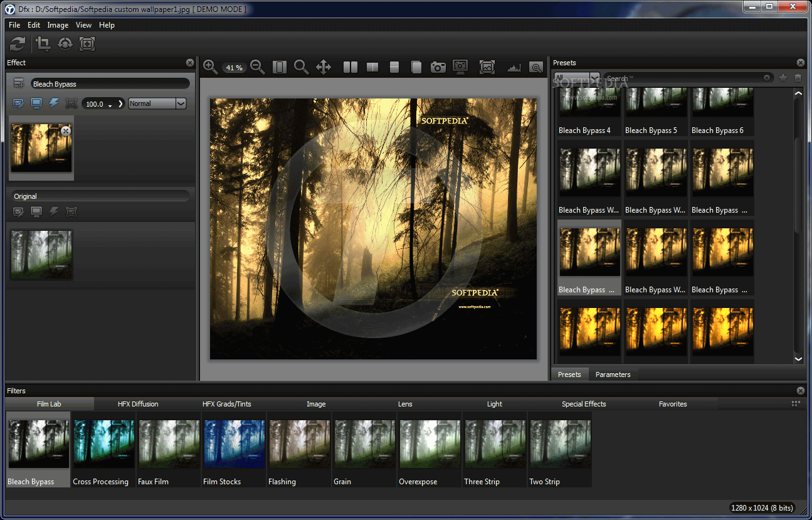Choose the Bleach Bypass 5 preset

[655, 112]
